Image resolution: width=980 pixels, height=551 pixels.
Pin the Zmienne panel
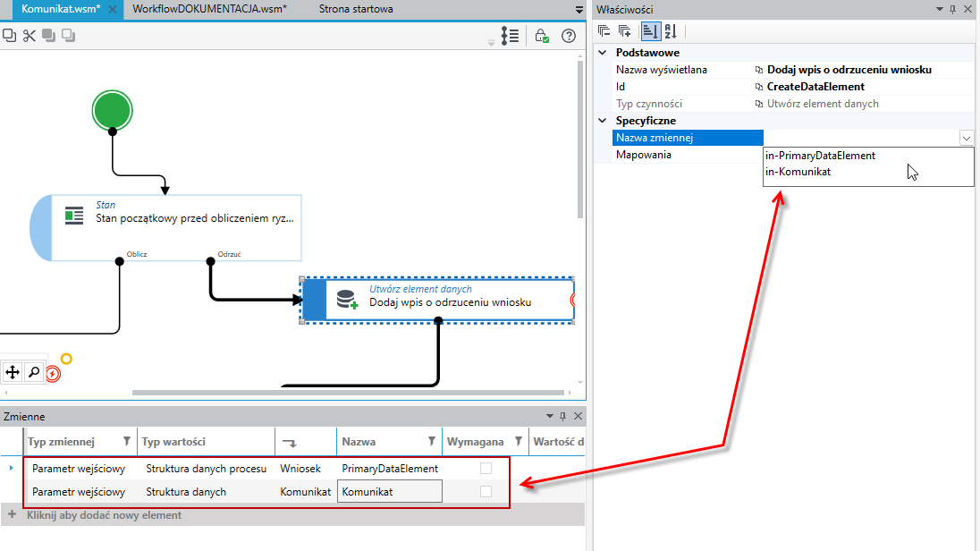(562, 416)
